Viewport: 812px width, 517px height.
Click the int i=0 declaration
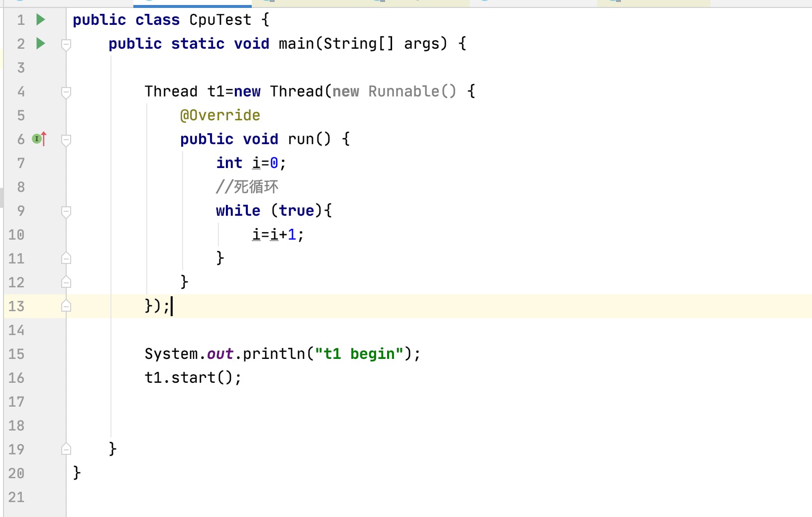251,163
